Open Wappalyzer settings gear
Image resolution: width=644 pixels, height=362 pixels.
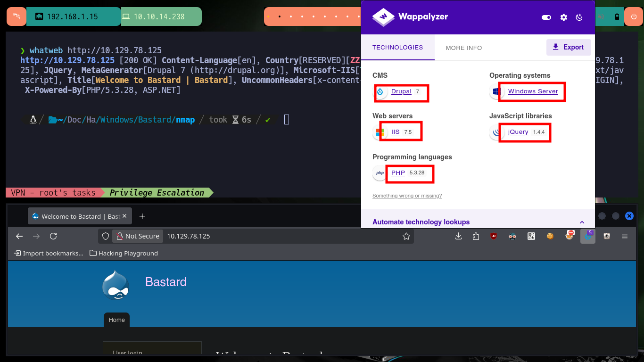[x=563, y=17]
